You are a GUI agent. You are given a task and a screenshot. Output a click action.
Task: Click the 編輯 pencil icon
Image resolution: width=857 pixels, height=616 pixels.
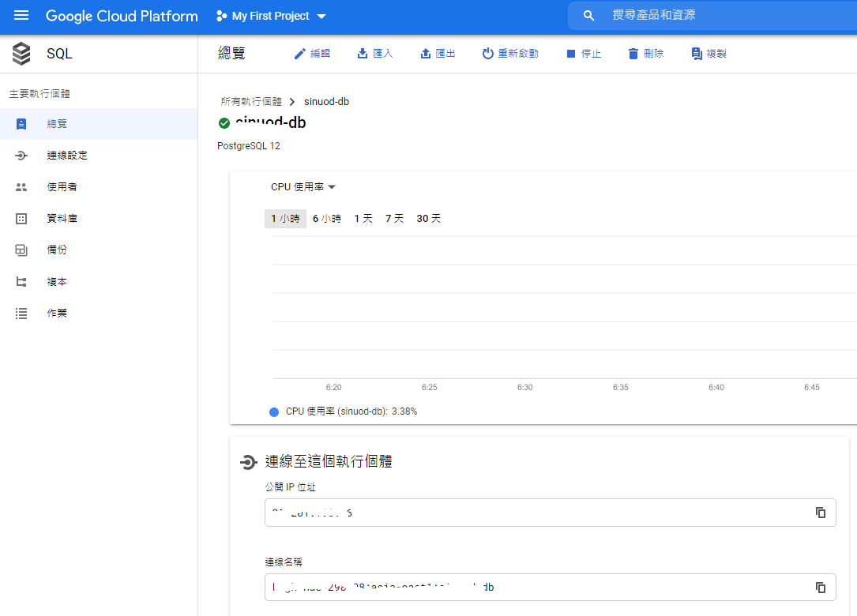(300, 54)
